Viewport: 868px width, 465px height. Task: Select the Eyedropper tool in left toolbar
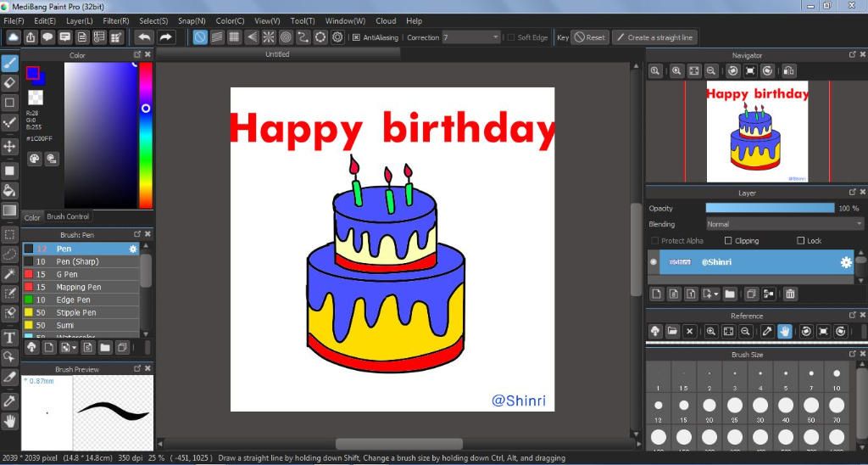click(9, 401)
